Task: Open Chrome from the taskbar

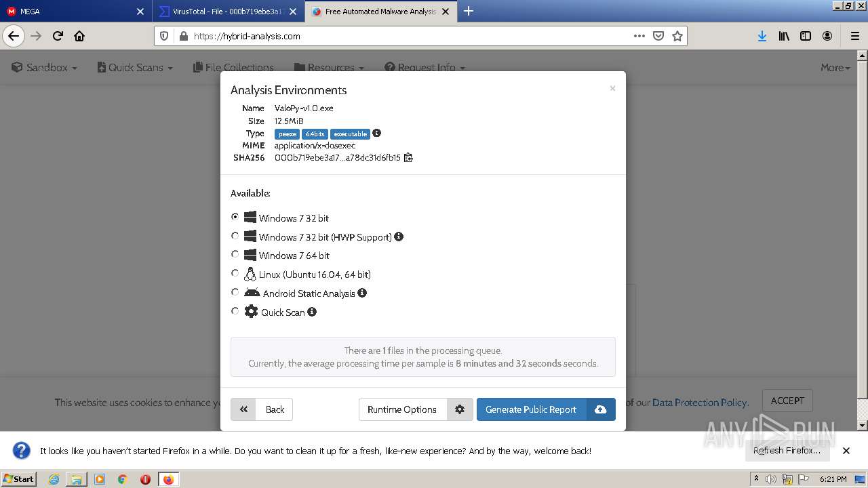Action: coord(122,479)
